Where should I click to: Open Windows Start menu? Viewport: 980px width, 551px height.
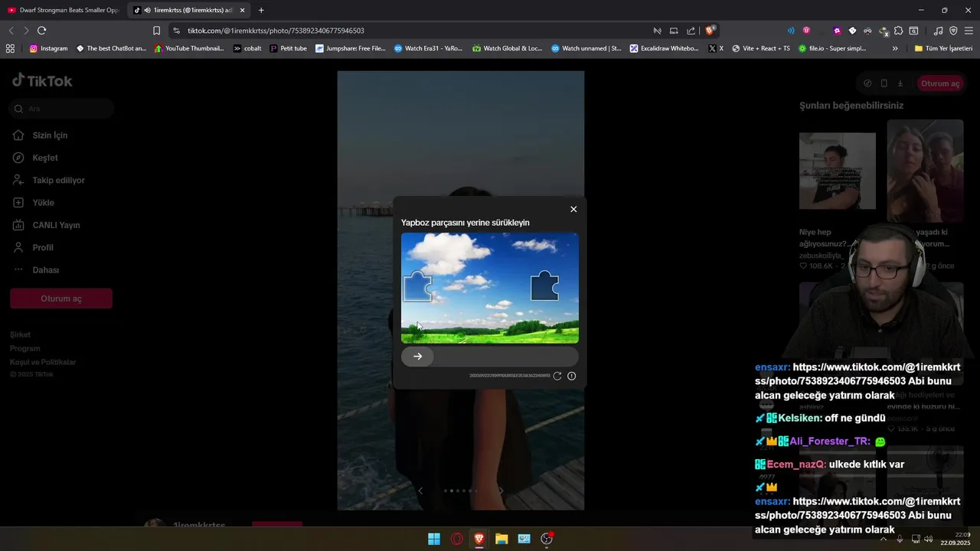434,539
